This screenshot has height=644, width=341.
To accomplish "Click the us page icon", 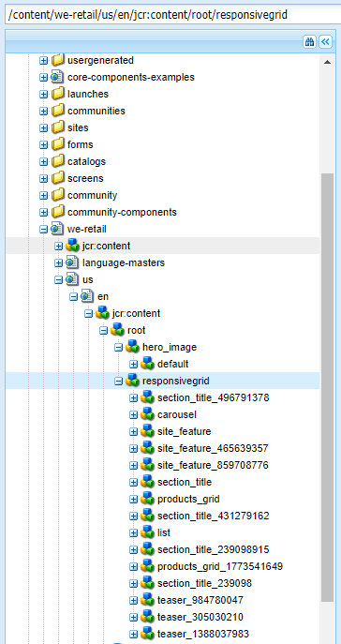I will click(x=72, y=279).
